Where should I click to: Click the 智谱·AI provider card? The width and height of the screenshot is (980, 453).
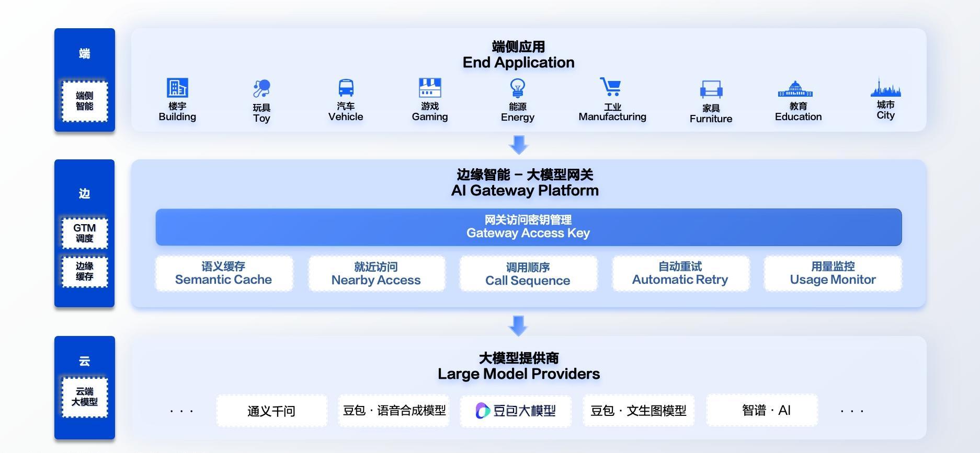762,411
